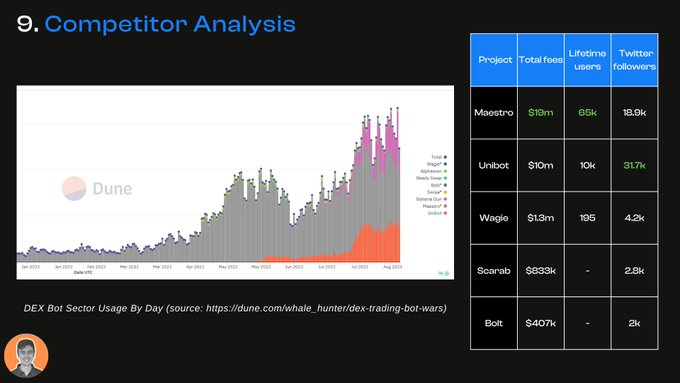
Task: Click the Ready Swap legend marker
Action: 445,178
